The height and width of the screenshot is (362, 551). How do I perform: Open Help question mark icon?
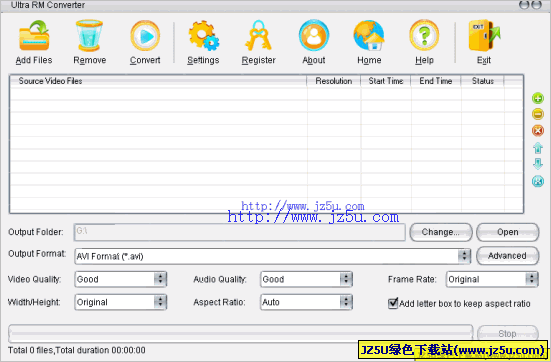click(x=424, y=35)
